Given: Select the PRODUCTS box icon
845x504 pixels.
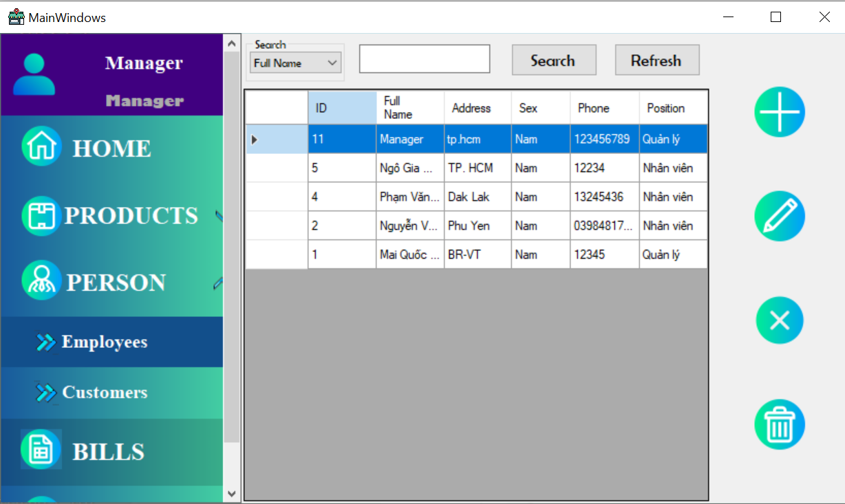Looking at the screenshot, I should point(41,216).
